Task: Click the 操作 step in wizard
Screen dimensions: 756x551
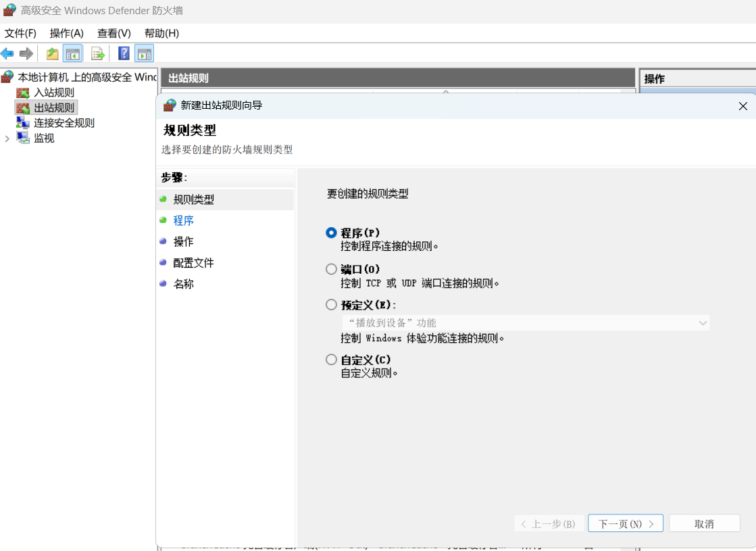Action: [x=183, y=242]
